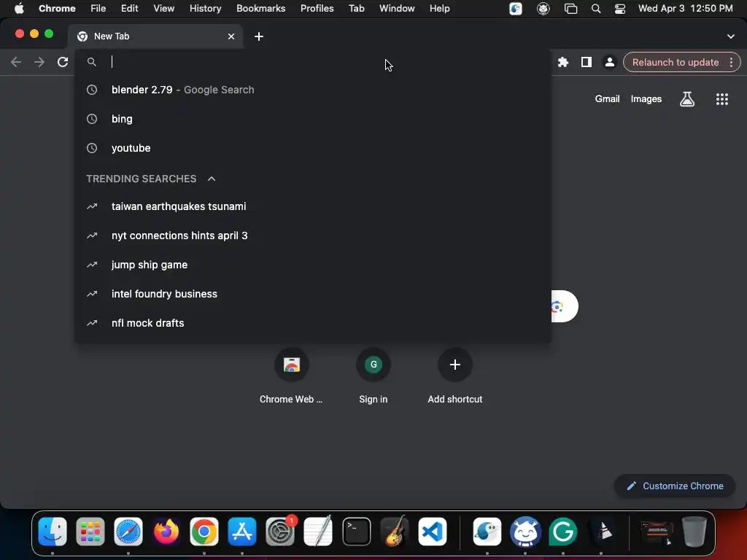The height and width of the screenshot is (560, 747).
Task: Choose 'intel foundry business' trending search
Action: coord(313,294)
